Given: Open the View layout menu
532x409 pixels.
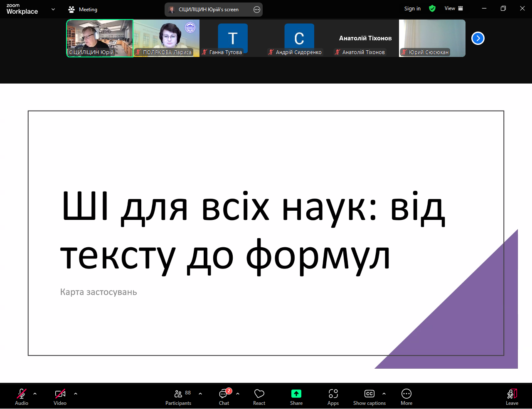Looking at the screenshot, I should [x=453, y=8].
